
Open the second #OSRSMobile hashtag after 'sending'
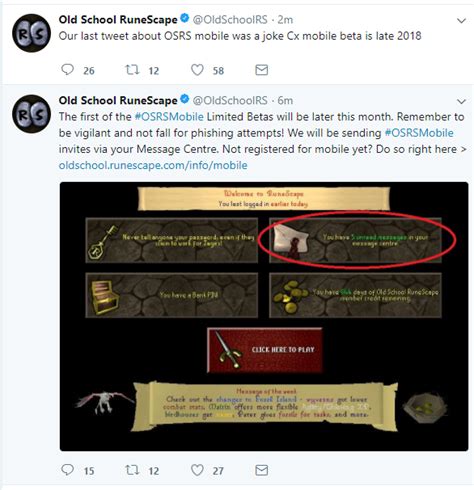(419, 133)
